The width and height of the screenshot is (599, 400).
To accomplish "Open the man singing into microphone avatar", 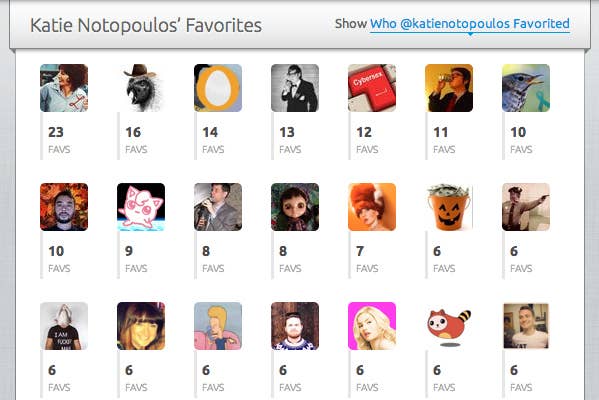I will pos(218,207).
